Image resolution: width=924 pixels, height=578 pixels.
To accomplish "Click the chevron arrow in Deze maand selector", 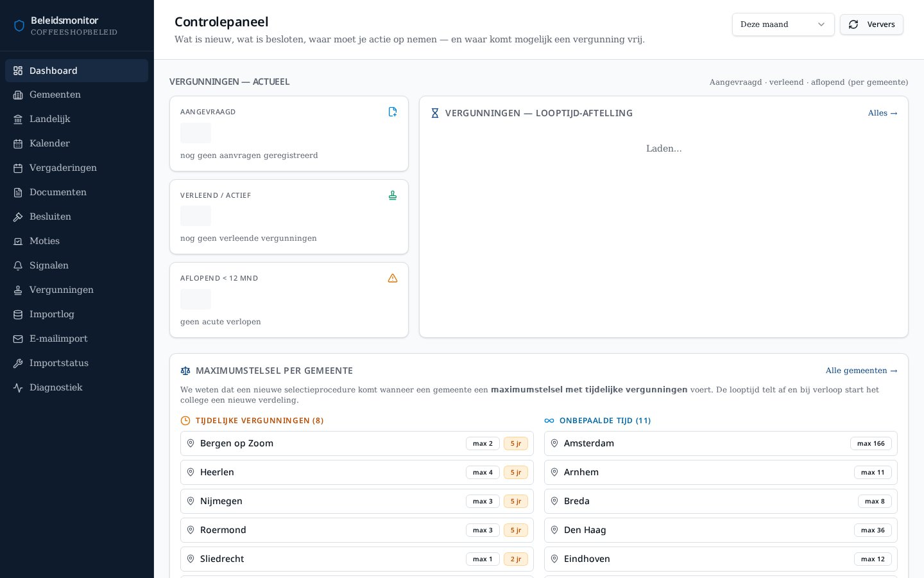I will click(x=821, y=24).
